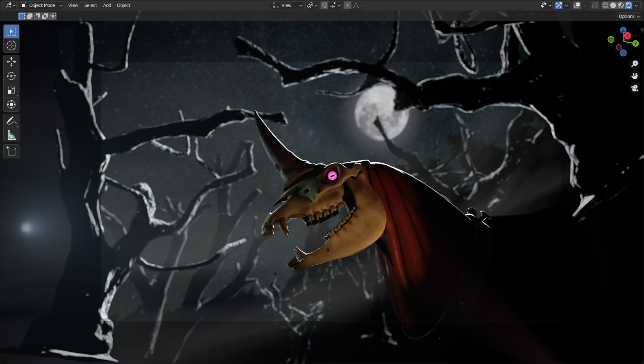Open the shading options dropdown
This screenshot has width=644, height=364.
(636, 5)
